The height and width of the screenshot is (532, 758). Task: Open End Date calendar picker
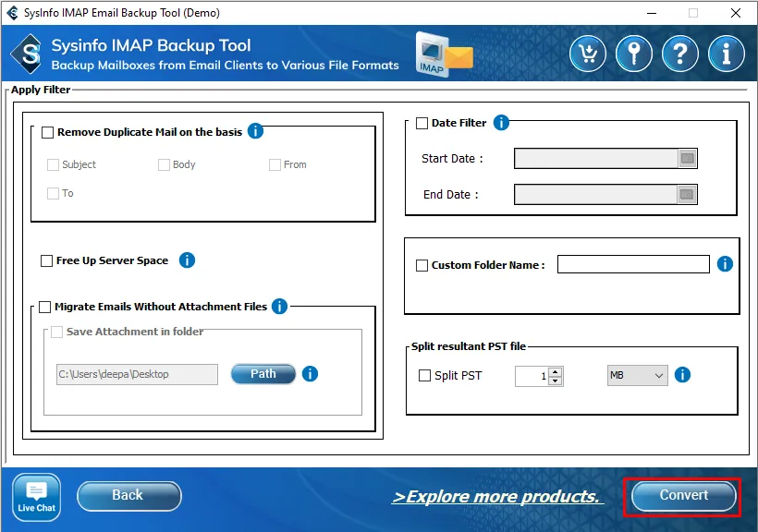click(x=687, y=195)
